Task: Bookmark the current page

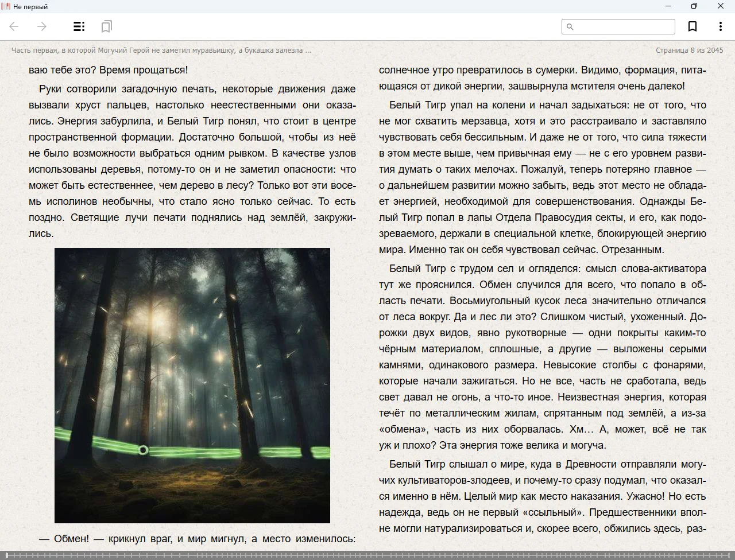Action: coord(693,26)
